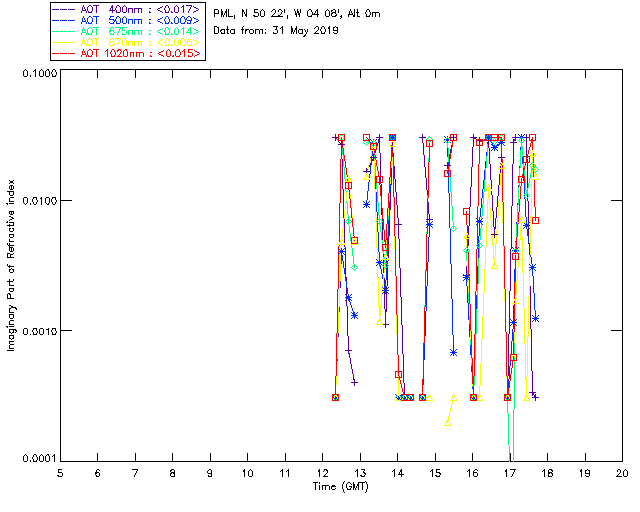Click the 'Time (GMT)' x-axis label

click(x=340, y=487)
